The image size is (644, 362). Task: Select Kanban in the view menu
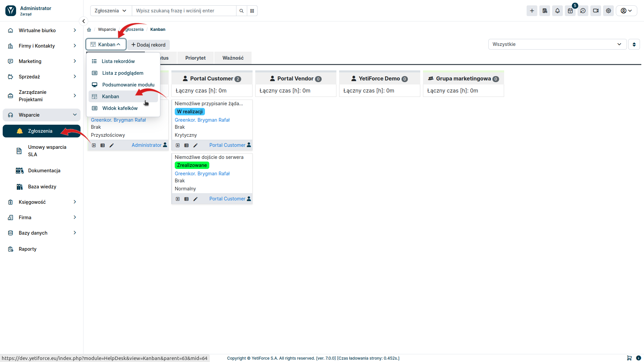pyautogui.click(x=123, y=97)
